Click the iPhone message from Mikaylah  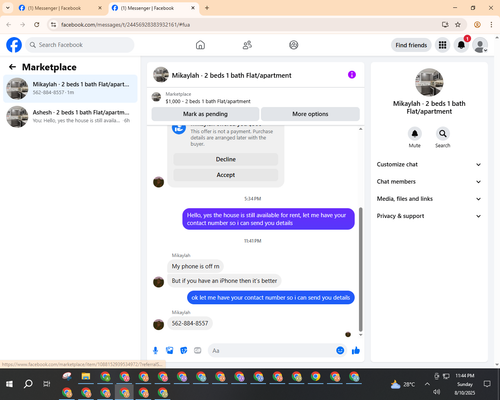tap(224, 281)
